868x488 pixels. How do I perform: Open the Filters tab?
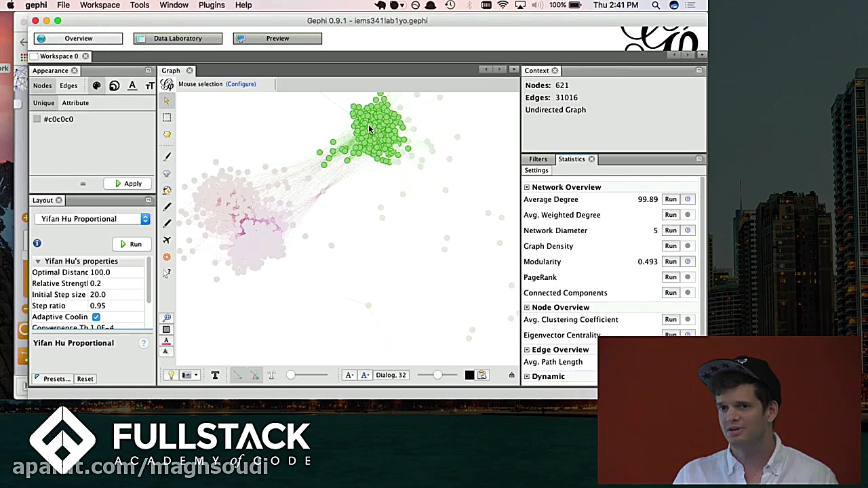538,159
